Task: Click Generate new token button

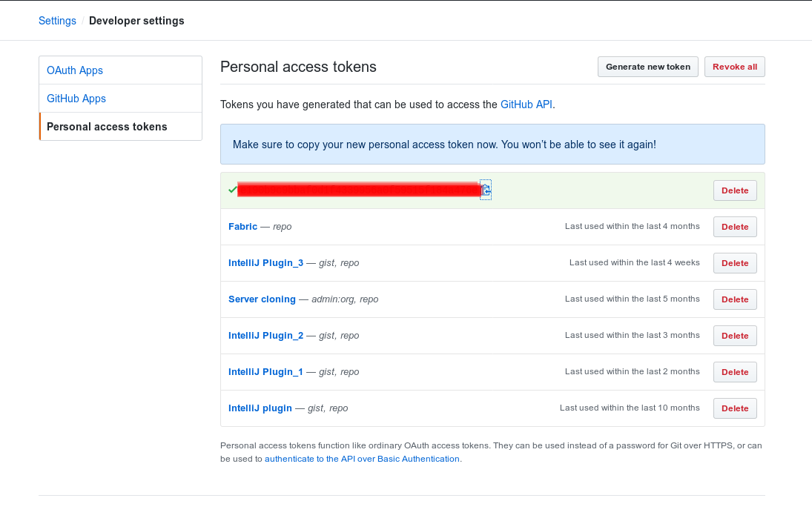Action: pos(647,67)
